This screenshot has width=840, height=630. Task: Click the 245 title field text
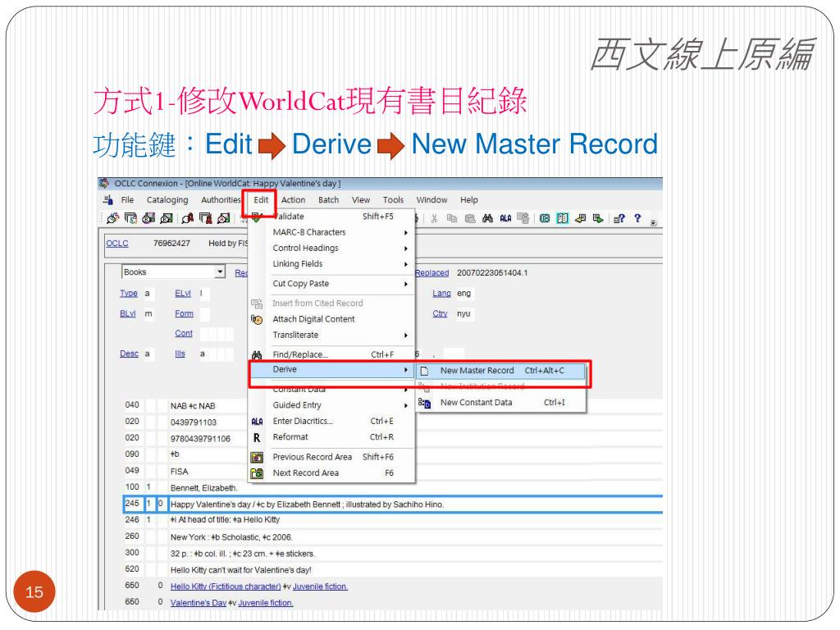307,504
